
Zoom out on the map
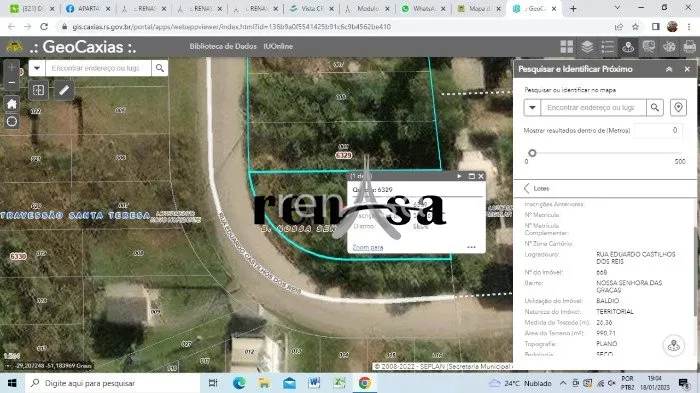12,83
